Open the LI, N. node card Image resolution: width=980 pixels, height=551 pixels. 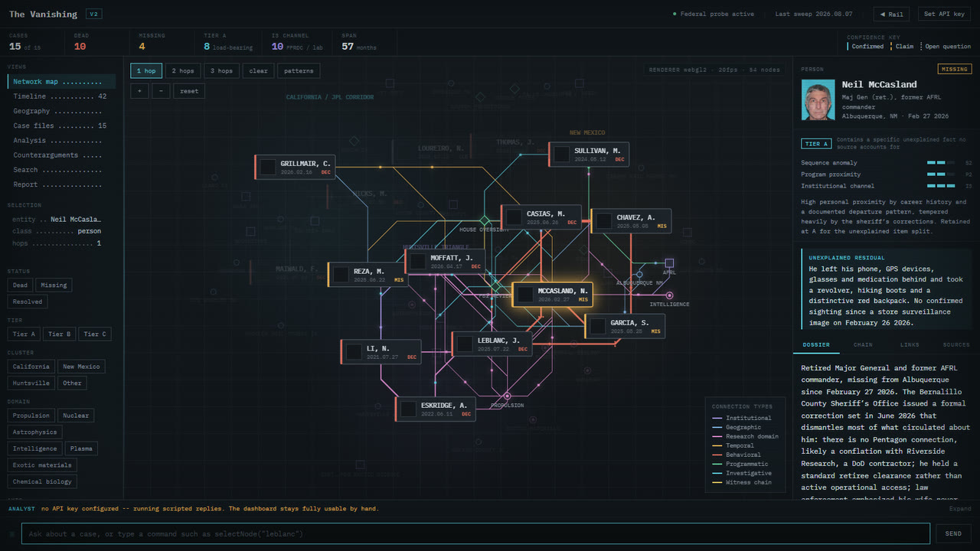point(381,352)
